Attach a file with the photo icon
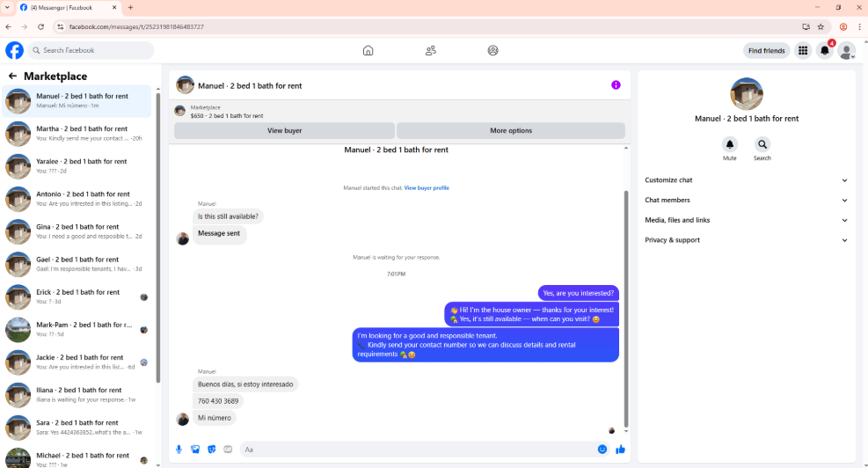 (x=195, y=450)
